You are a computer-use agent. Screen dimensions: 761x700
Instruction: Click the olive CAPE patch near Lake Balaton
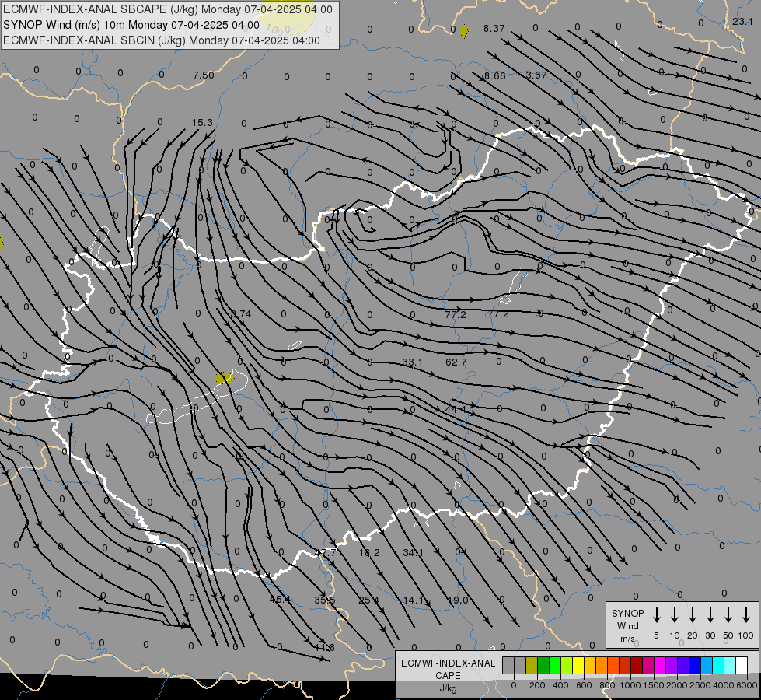pos(224,377)
